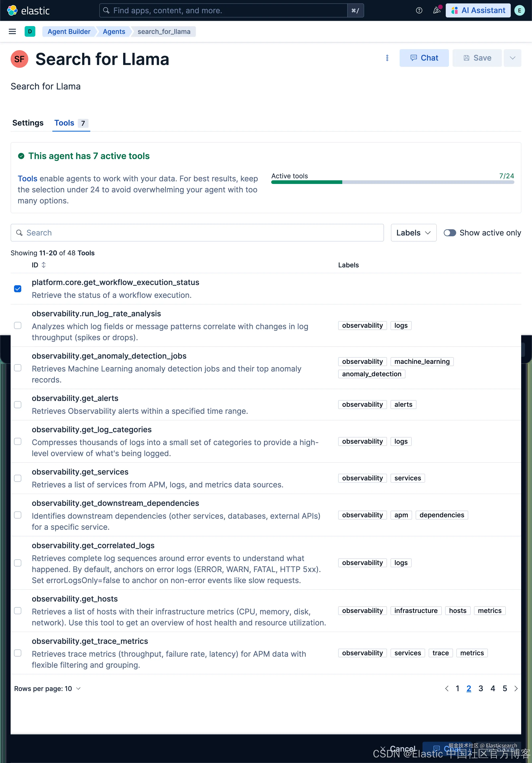Open the Labels filter dropdown
The image size is (532, 763).
(x=413, y=233)
